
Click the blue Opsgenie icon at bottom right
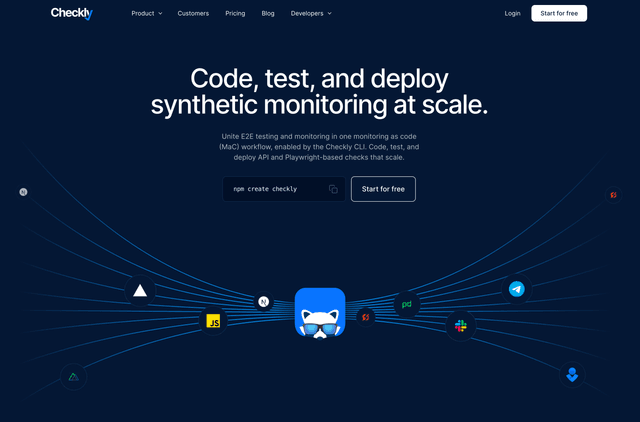click(572, 375)
